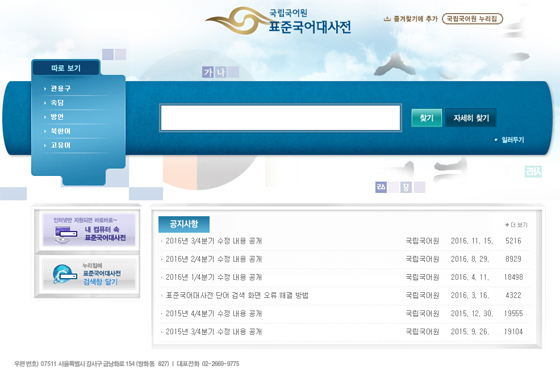
Task: Select 고유어 in the 따로 보기 menu
Action: tap(60, 145)
